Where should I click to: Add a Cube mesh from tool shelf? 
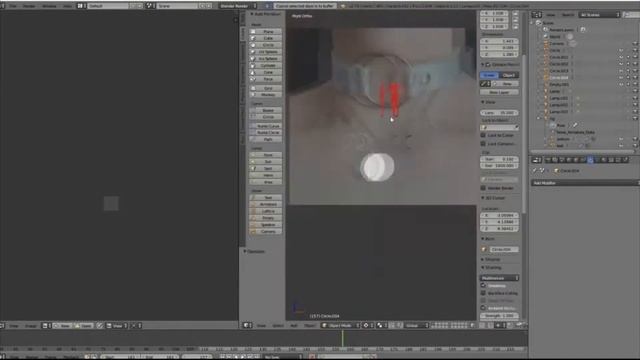click(x=266, y=38)
